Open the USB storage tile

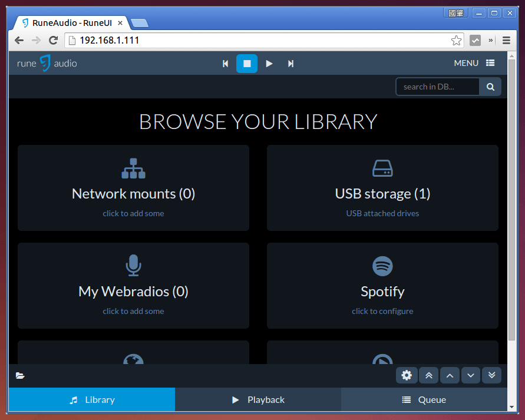382,188
